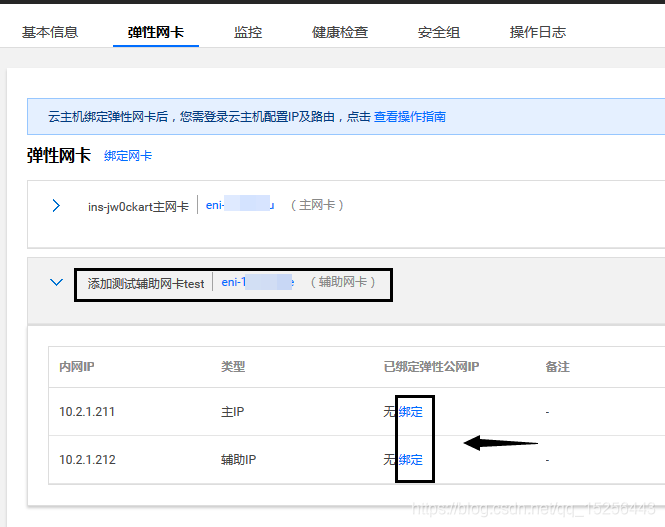Viewport: 665px width, 527px height.
Task: Open the secondary NIC eni-1 ID link
Action: pos(257,282)
